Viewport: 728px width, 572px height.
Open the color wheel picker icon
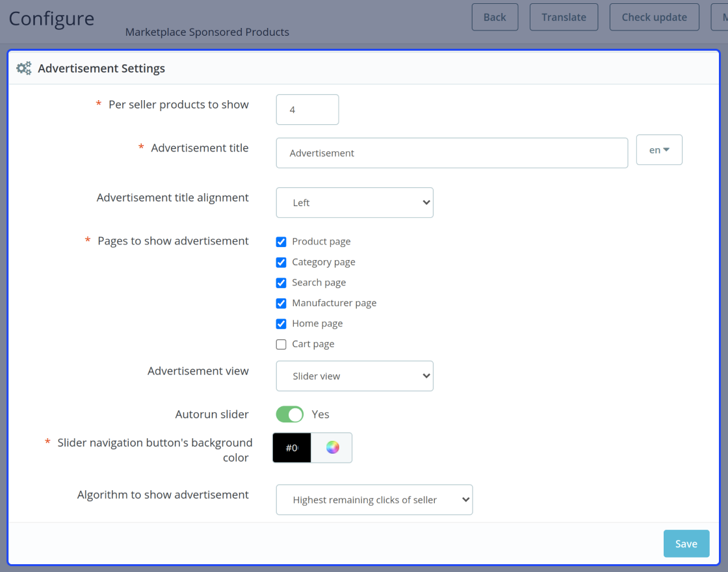332,448
